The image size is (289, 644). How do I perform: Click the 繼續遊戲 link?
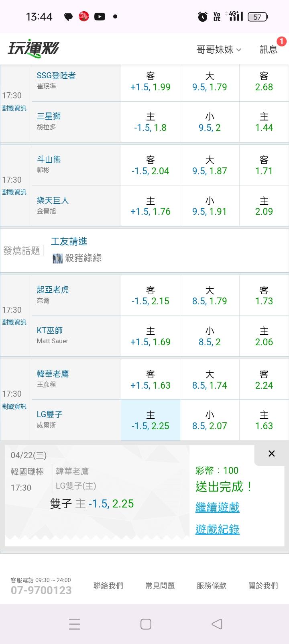tap(217, 507)
